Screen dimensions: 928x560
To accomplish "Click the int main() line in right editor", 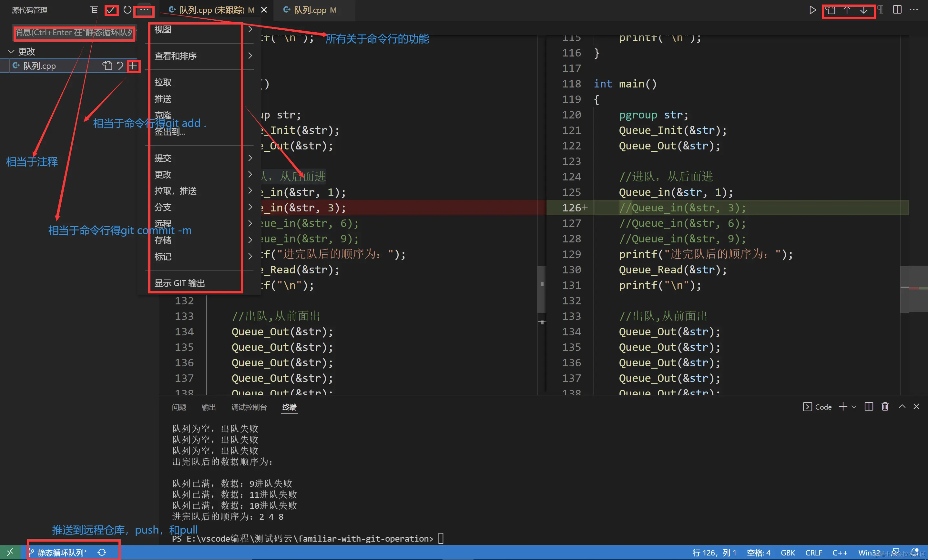I will point(625,84).
